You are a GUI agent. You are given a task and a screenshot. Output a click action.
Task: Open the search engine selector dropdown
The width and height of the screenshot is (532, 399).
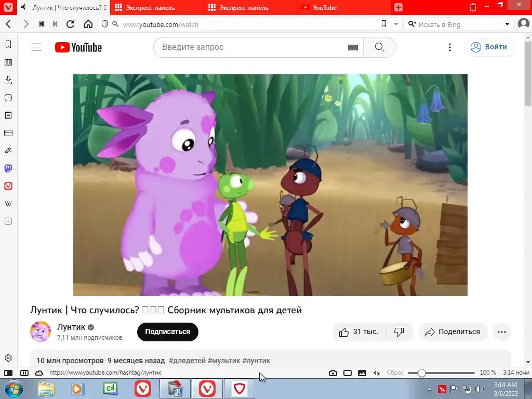[412, 24]
